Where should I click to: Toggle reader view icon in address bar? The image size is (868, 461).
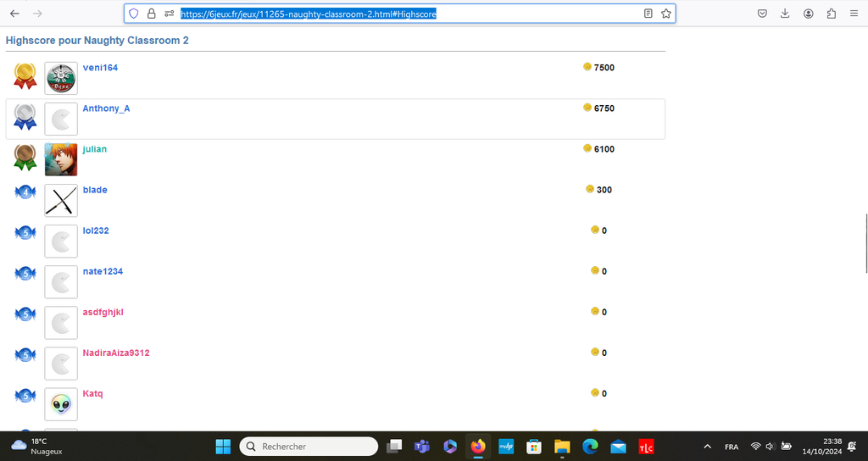coord(648,14)
